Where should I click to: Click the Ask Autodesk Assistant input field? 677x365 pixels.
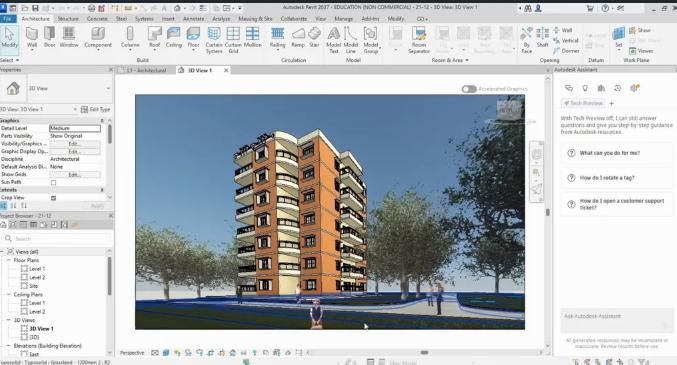pyautogui.click(x=617, y=320)
